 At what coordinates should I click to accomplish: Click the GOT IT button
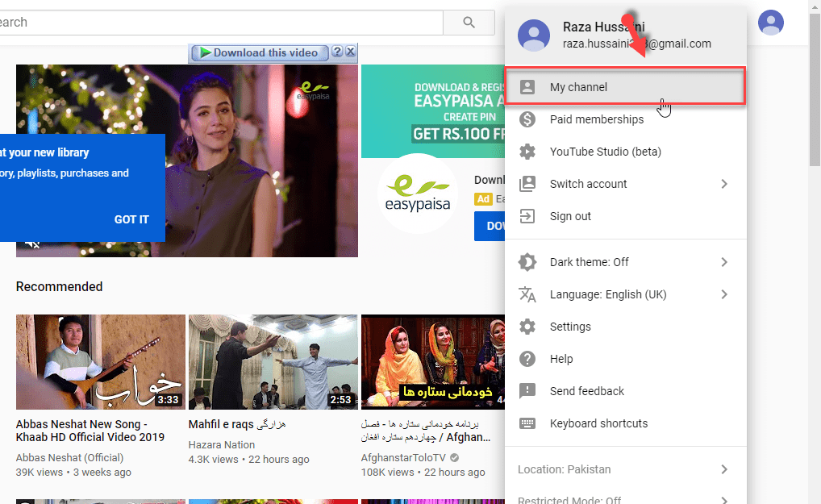point(131,219)
